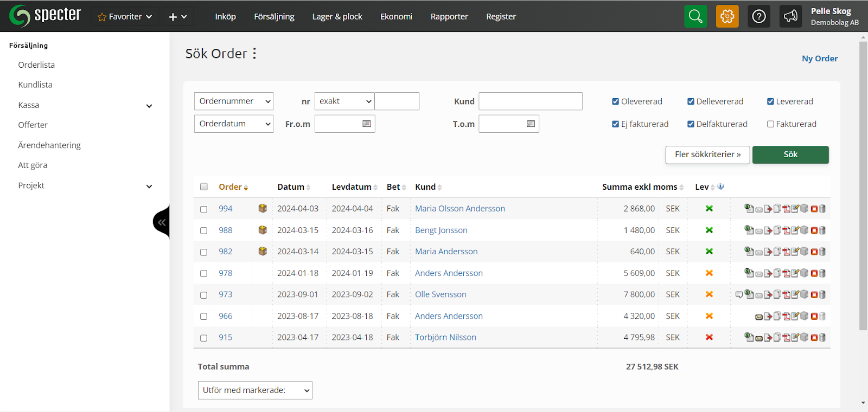
Task: Expand the Kassa sidebar section
Action: pos(149,106)
